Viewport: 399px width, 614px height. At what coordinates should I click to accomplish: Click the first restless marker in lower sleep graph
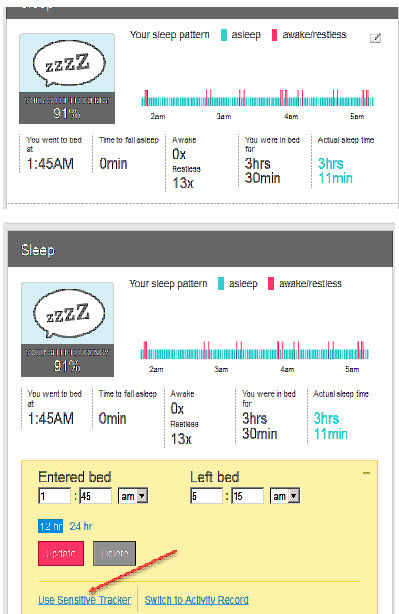(x=145, y=350)
